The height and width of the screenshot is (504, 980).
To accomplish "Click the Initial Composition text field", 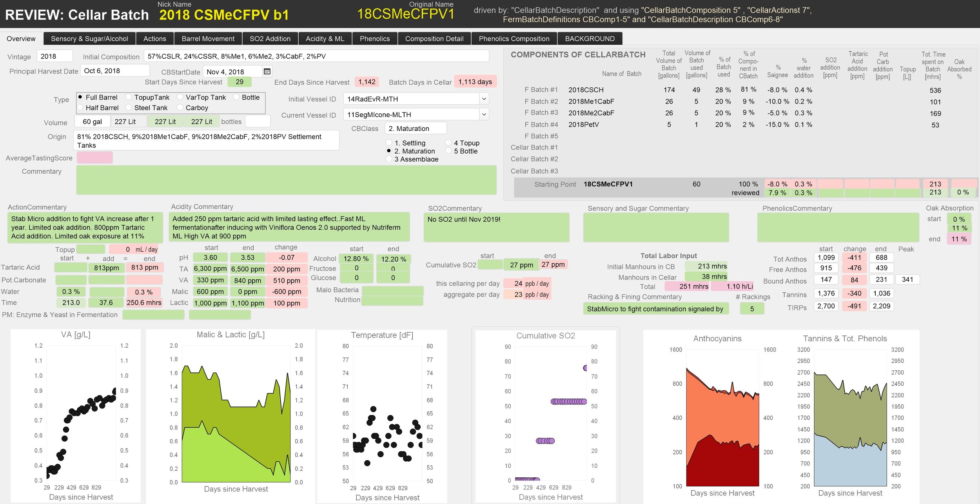I will pyautogui.click(x=316, y=56).
